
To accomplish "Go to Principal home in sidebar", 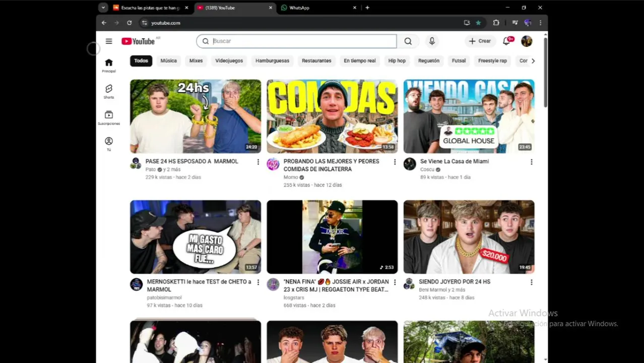I will [109, 66].
